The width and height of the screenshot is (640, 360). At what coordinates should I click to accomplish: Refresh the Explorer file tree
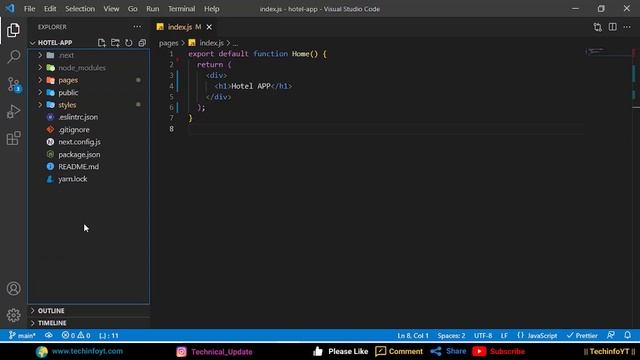coord(129,43)
